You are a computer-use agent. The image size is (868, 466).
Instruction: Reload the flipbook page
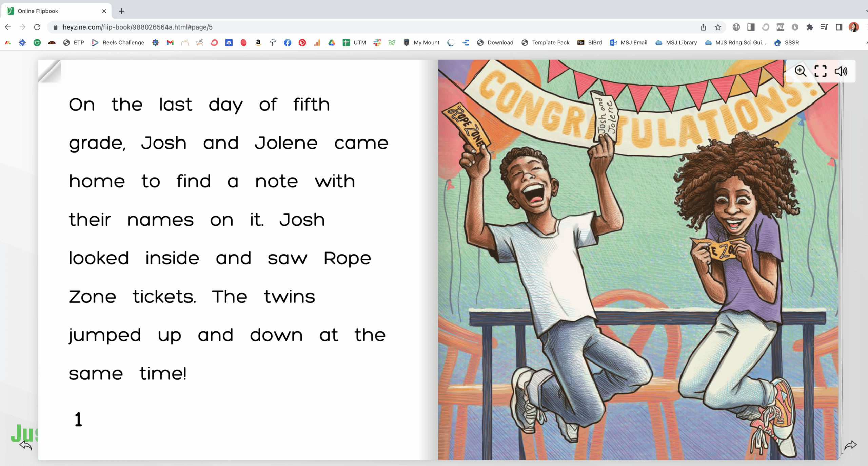click(x=37, y=27)
